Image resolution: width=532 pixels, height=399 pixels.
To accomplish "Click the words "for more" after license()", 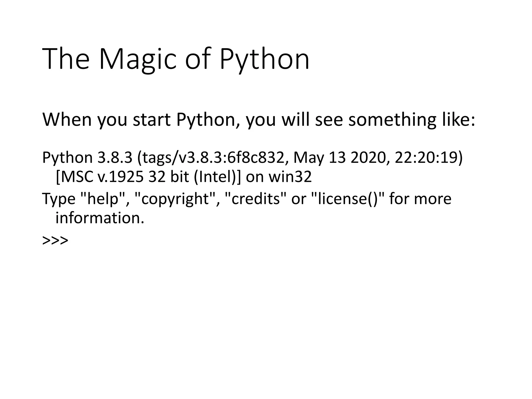I will [420, 199].
